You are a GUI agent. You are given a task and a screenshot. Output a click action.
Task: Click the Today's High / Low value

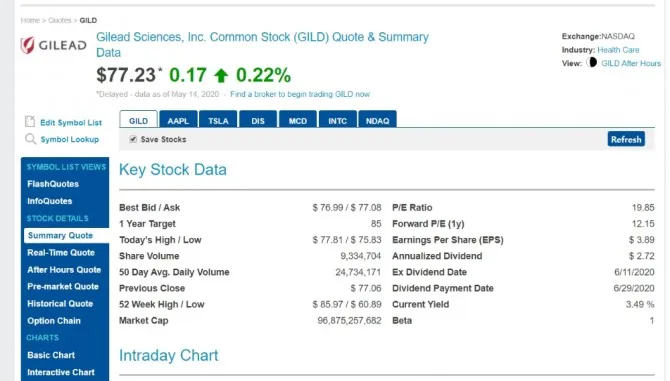pos(347,240)
